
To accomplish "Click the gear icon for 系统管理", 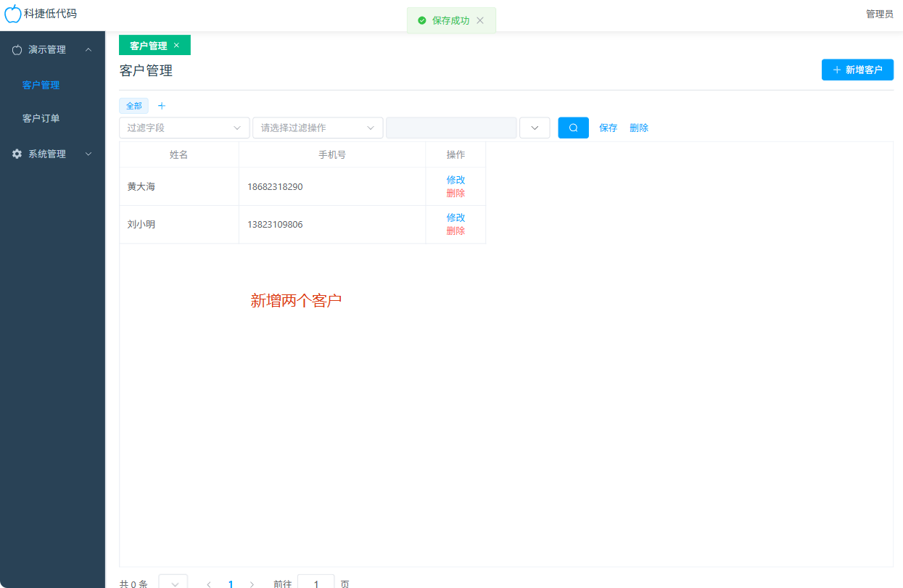I will point(17,154).
